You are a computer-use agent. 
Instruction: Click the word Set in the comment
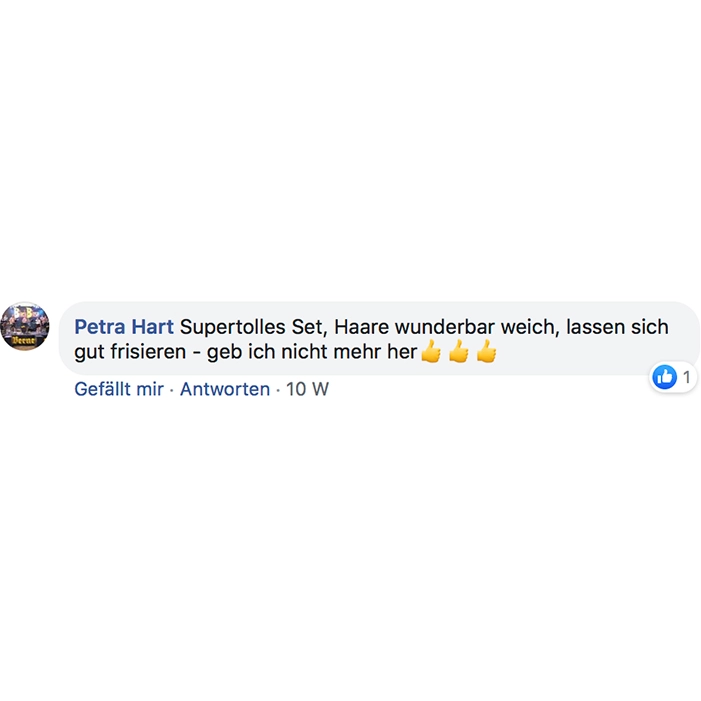tap(308, 327)
